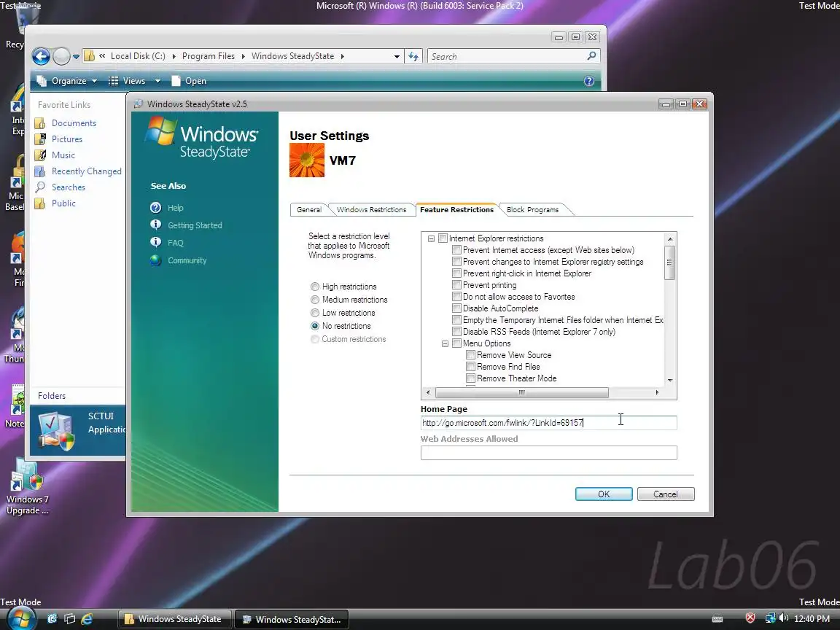Click the FAQ info icon

(156, 243)
